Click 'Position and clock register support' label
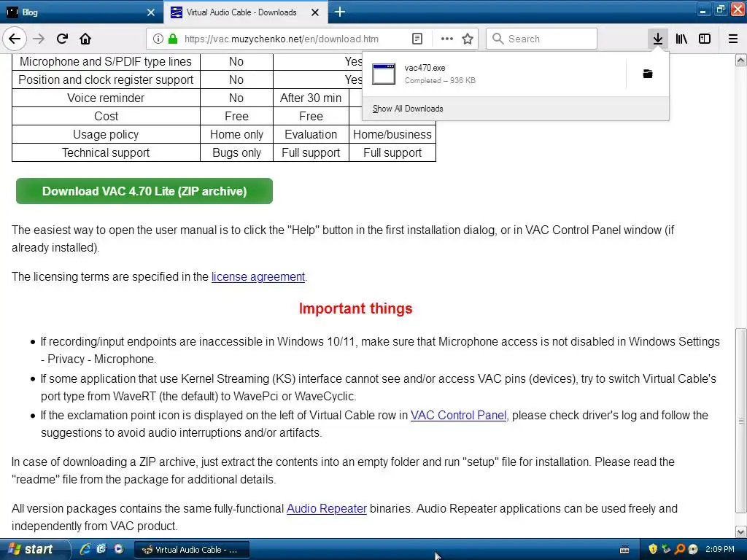Image resolution: width=747 pixels, height=560 pixels. click(106, 79)
